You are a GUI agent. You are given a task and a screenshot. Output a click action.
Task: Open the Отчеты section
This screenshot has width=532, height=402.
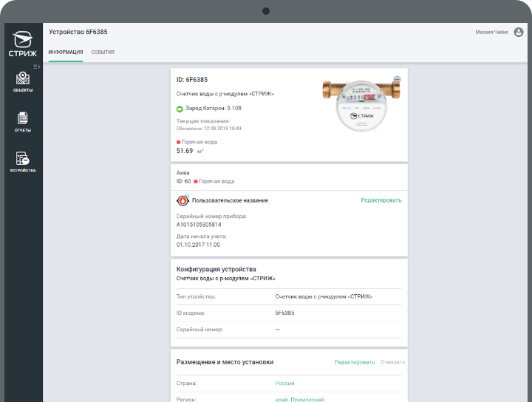click(23, 122)
